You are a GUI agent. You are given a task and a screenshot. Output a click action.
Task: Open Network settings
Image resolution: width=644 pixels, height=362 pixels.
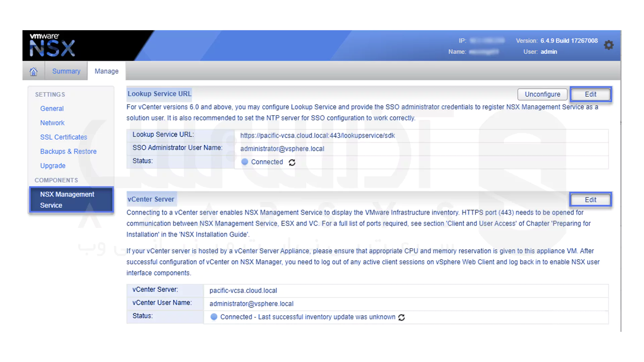tap(52, 123)
